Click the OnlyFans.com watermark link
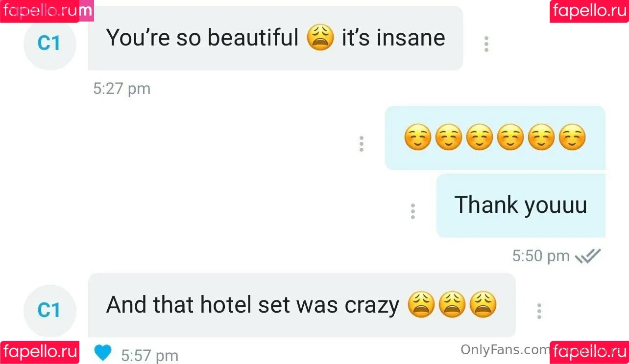Viewport: 629px width, 364px height. (x=505, y=349)
